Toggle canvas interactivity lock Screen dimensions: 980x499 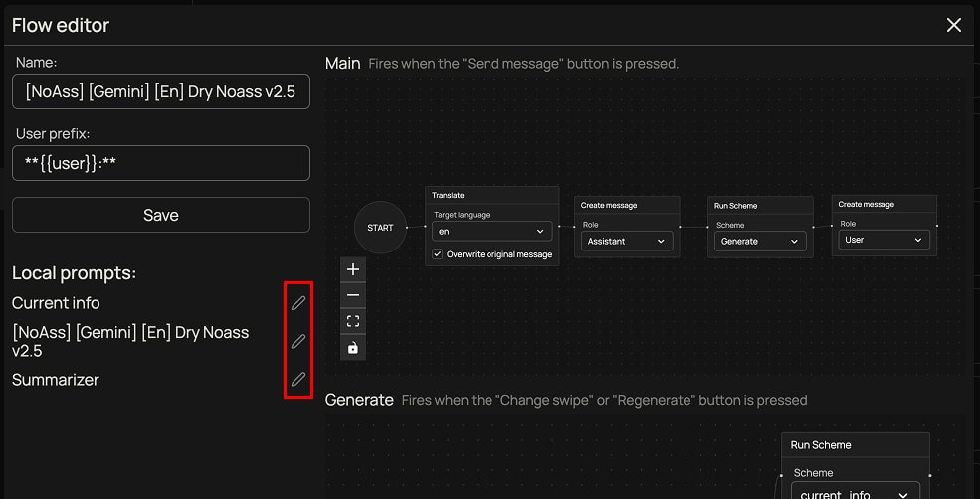tap(352, 347)
